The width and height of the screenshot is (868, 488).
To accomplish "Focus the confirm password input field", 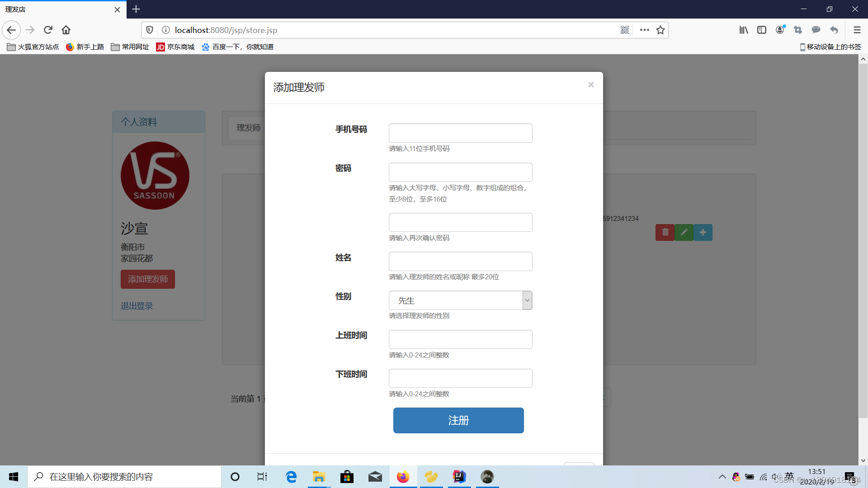I will [460, 222].
